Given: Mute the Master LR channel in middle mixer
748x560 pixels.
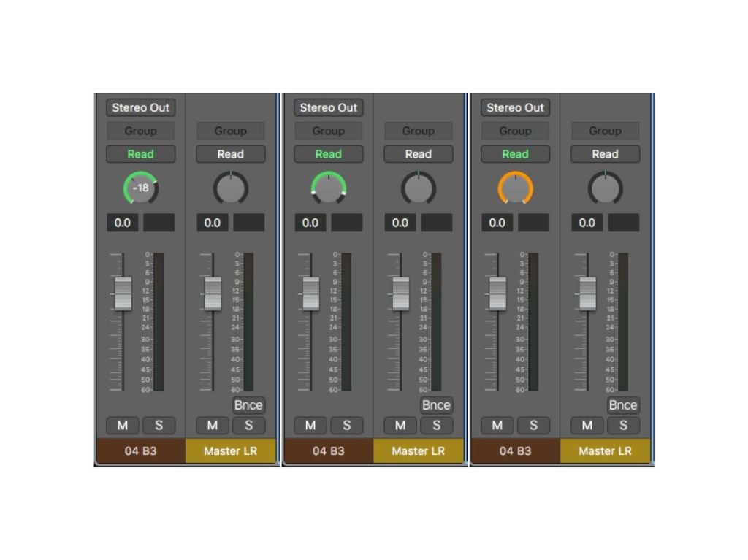Looking at the screenshot, I should pyautogui.click(x=400, y=426).
